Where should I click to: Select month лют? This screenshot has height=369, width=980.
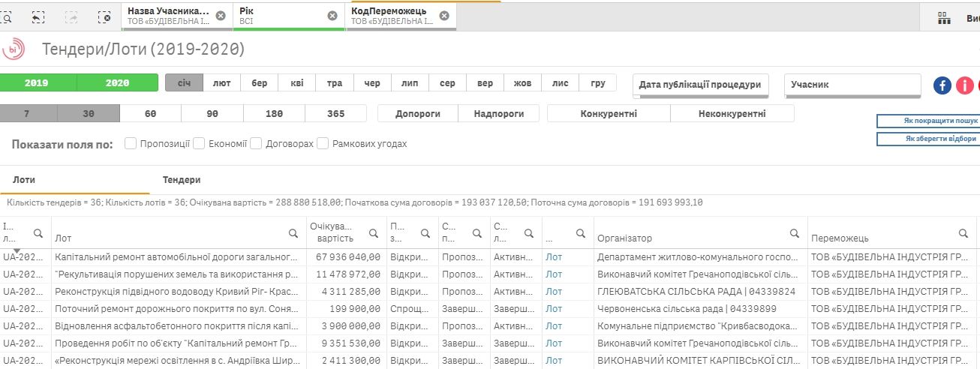(222, 82)
